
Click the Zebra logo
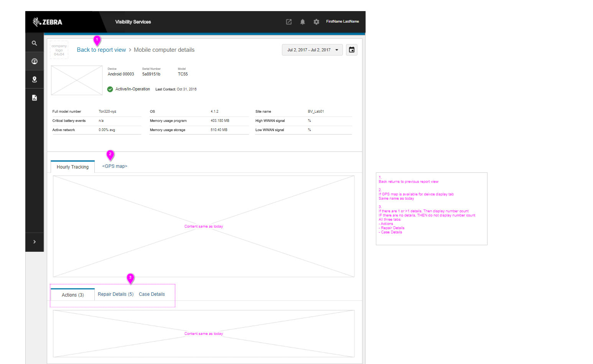48,22
